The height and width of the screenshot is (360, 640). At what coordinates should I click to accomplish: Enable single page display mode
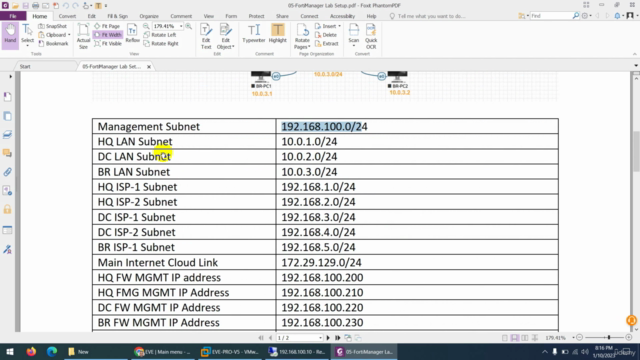pos(505,338)
